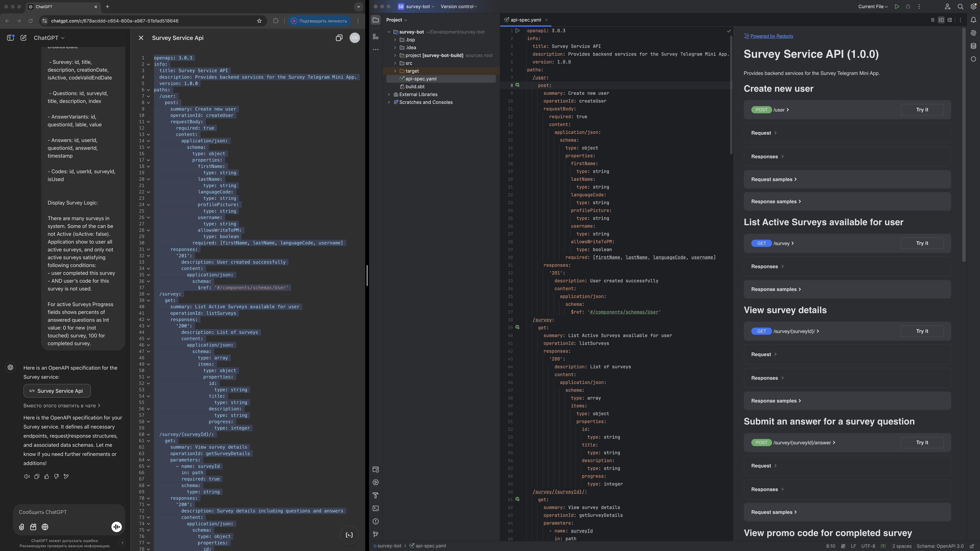Viewport: 980px width, 551px height.
Task: Collapse survey-bot root project node
Action: [x=389, y=32]
